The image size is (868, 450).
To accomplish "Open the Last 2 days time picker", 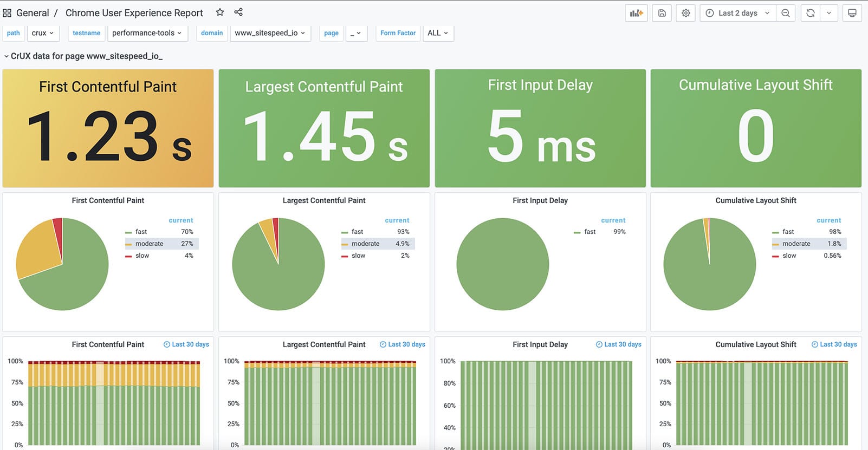I will pos(738,13).
